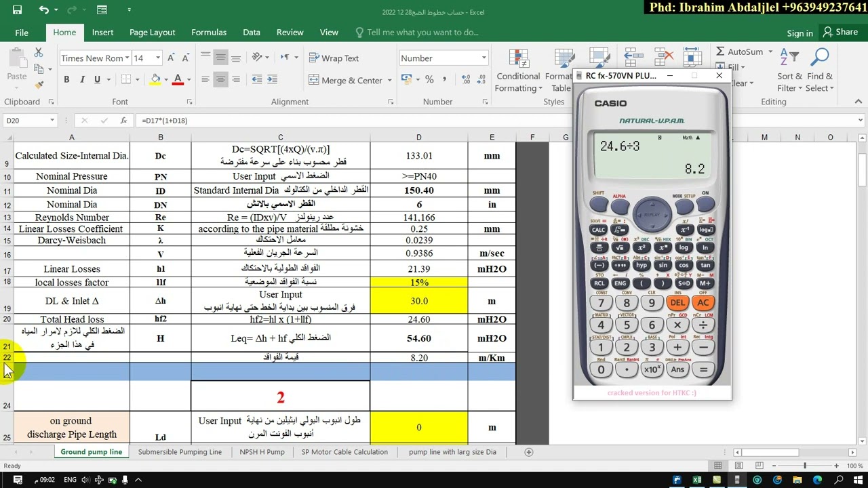Open the SP Motor Cable Calculation sheet
This screenshot has height=488, width=868.
(344, 452)
